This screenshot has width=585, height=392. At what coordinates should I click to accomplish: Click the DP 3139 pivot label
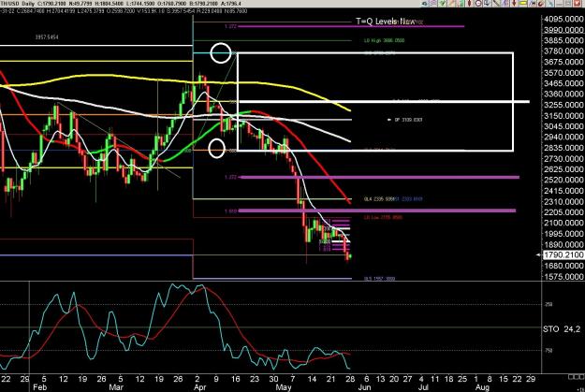[408, 120]
